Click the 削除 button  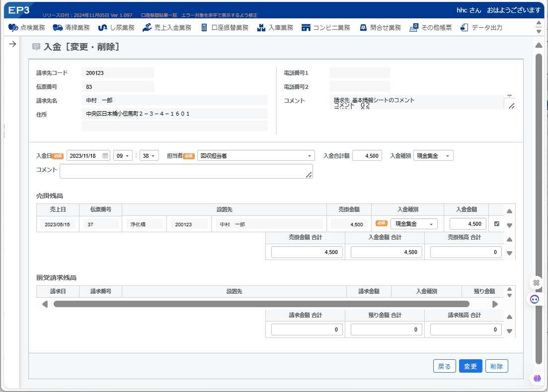point(497,366)
